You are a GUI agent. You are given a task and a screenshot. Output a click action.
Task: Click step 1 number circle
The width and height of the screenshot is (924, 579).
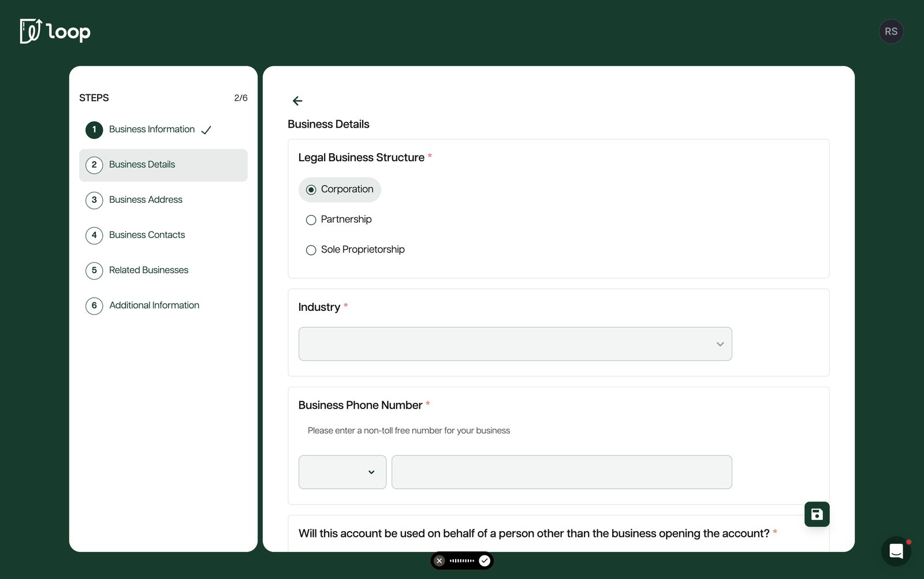[94, 129]
